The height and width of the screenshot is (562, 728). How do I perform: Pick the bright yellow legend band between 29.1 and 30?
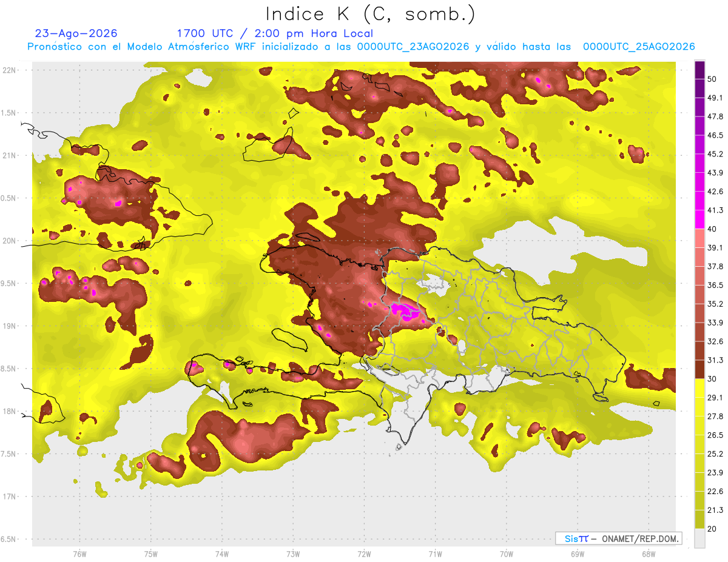click(x=699, y=388)
